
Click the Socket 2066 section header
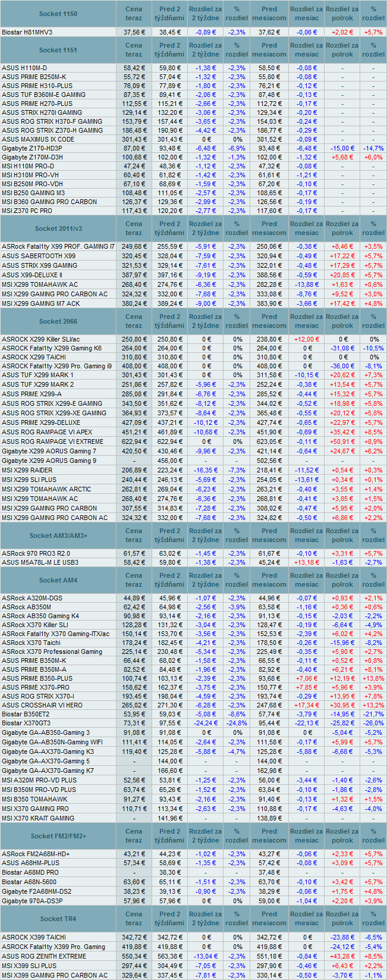click(x=58, y=321)
